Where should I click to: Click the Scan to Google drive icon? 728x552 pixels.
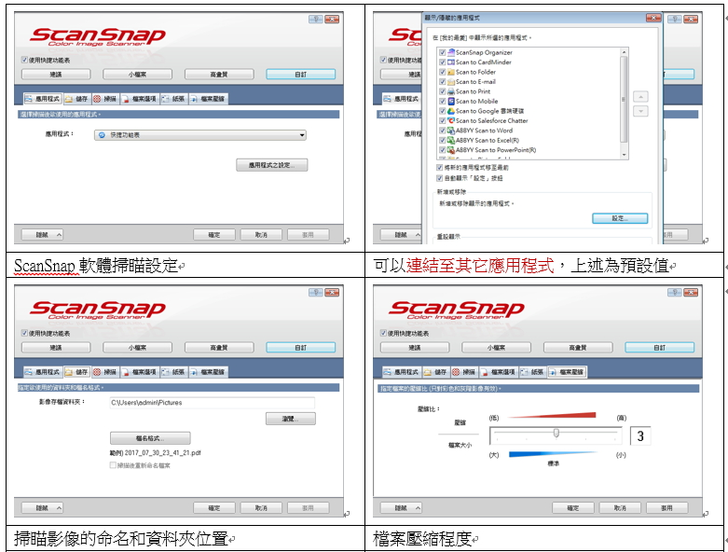click(451, 111)
